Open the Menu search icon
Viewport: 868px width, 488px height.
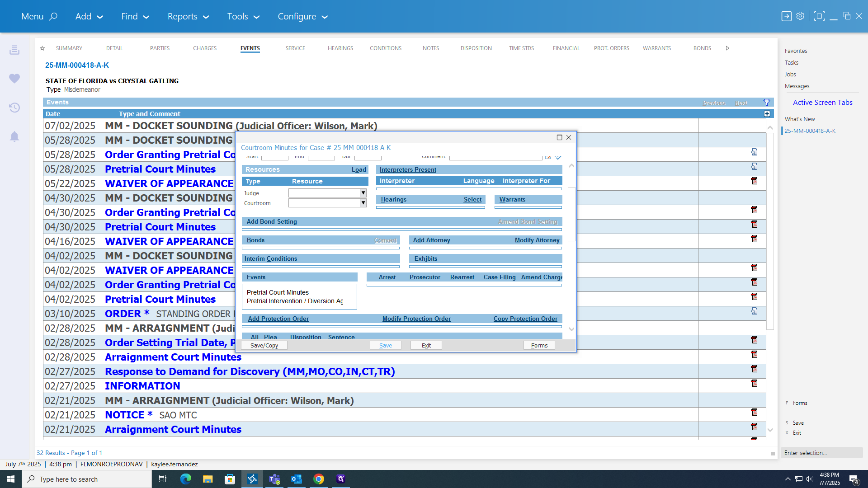pyautogui.click(x=53, y=16)
